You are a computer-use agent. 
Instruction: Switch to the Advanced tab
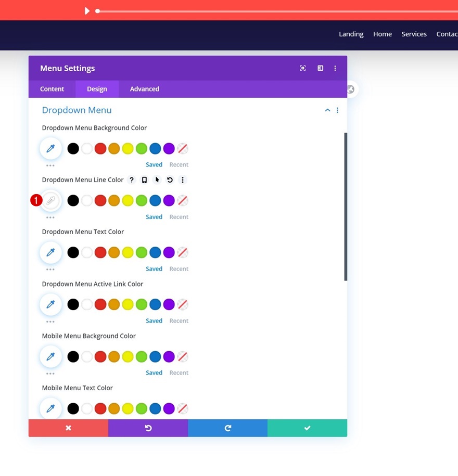[x=145, y=89]
